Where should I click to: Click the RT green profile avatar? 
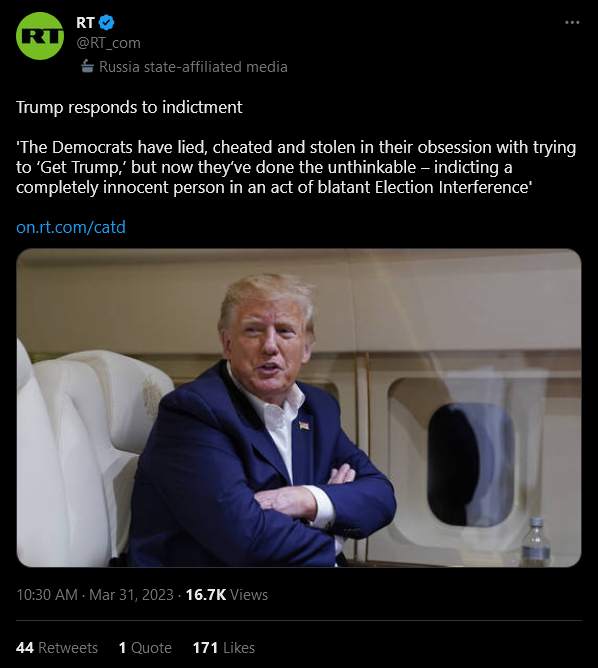(x=40, y=36)
